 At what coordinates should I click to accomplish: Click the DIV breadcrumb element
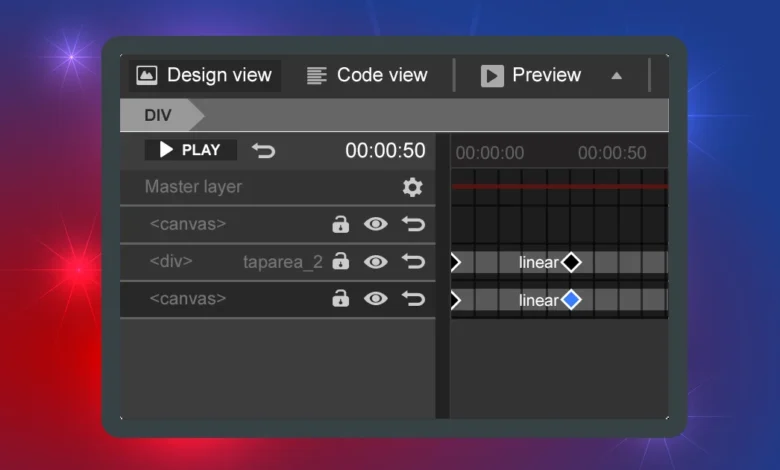click(158, 115)
